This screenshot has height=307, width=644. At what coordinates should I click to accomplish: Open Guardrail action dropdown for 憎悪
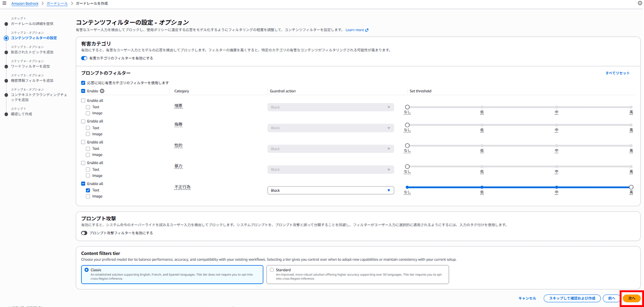pos(331,107)
